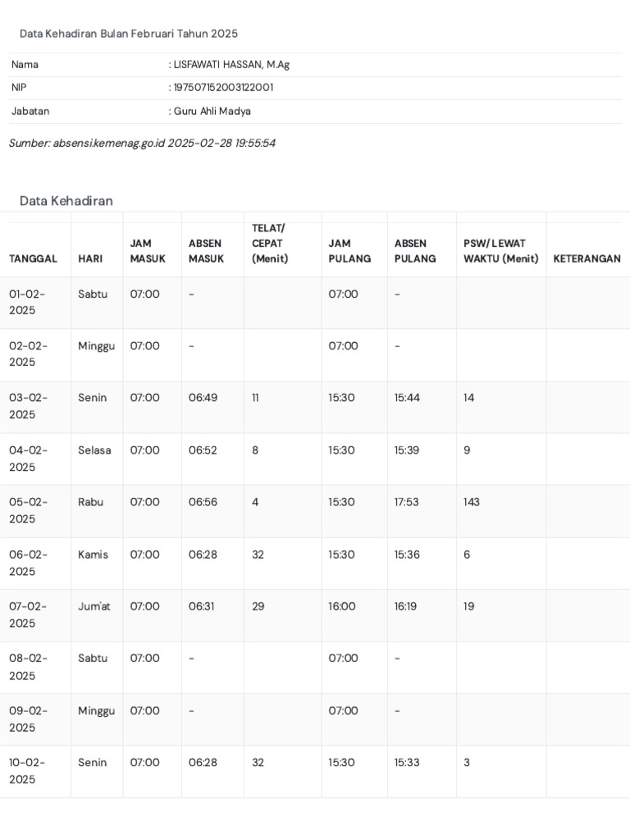Click the PSW/LEWAT WAKTU column header
630x840 pixels.
click(x=500, y=251)
